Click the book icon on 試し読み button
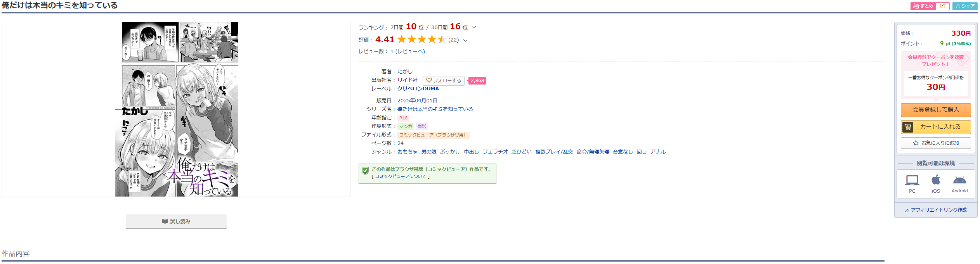The image size is (980, 264). tap(165, 221)
